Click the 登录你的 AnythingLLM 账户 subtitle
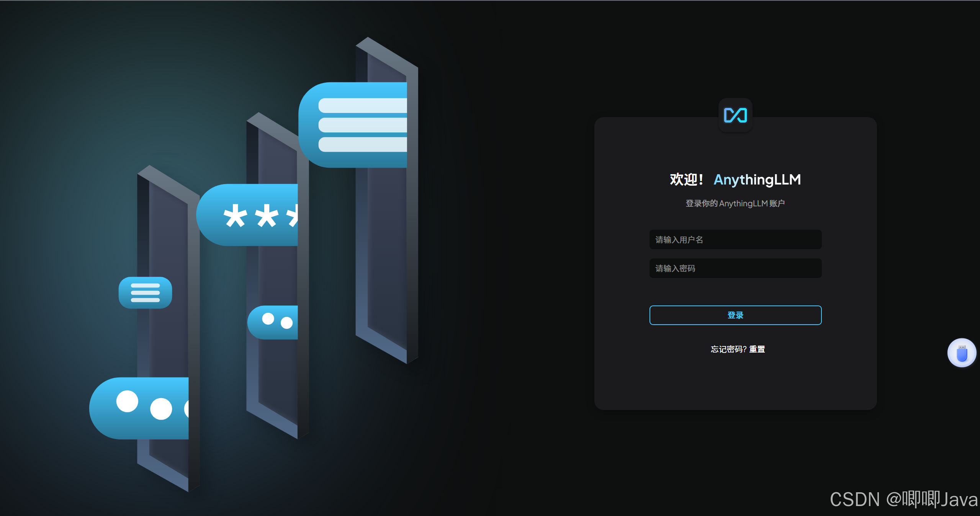The height and width of the screenshot is (516, 980). pos(735,203)
